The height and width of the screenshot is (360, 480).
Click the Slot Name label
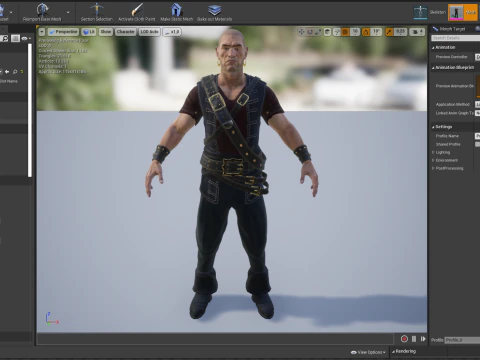tap(9, 81)
